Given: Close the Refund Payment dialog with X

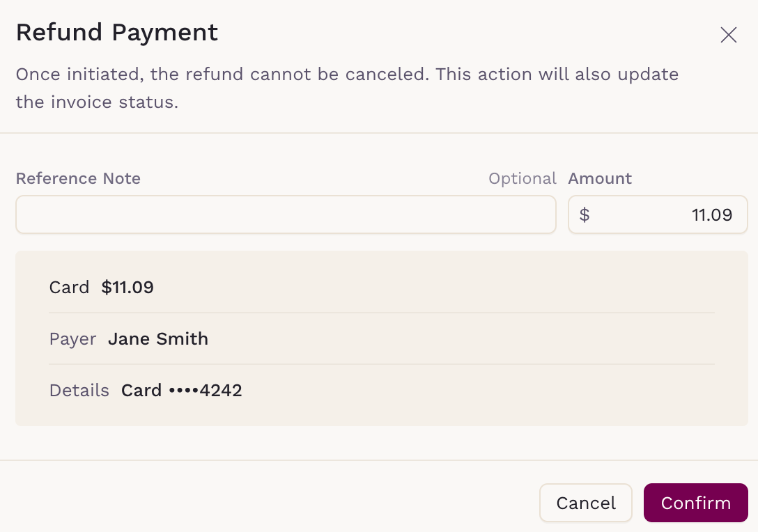Looking at the screenshot, I should [729, 36].
